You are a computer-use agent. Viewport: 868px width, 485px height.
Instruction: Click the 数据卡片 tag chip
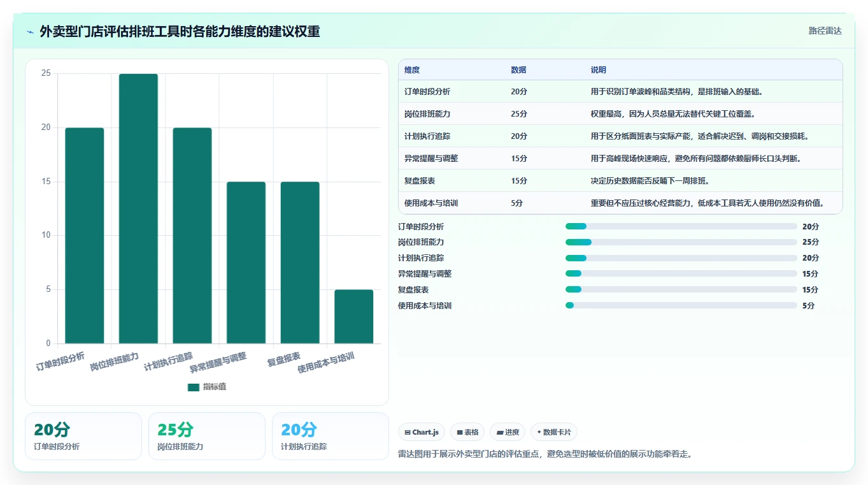point(554,432)
